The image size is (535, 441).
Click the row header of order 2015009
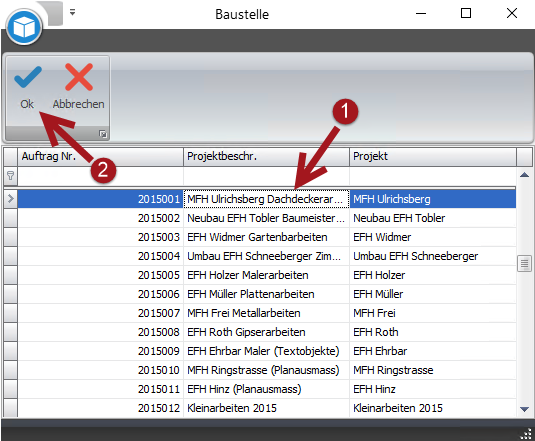(x=11, y=351)
